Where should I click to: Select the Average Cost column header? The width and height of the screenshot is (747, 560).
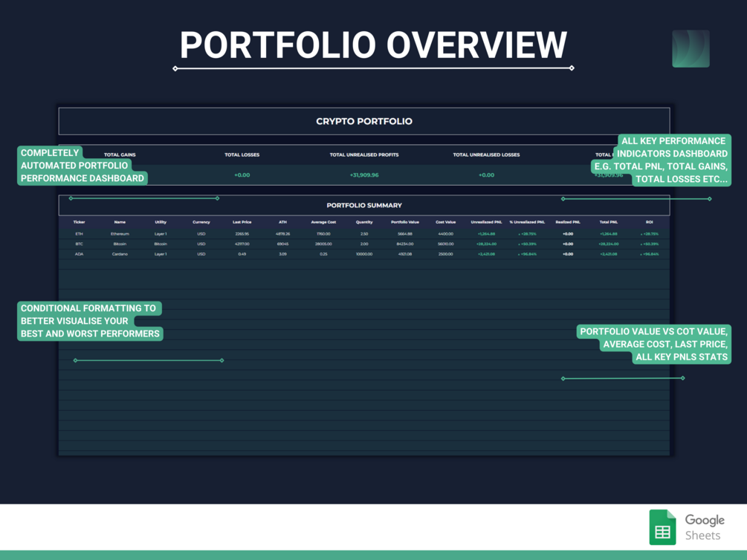pyautogui.click(x=323, y=222)
